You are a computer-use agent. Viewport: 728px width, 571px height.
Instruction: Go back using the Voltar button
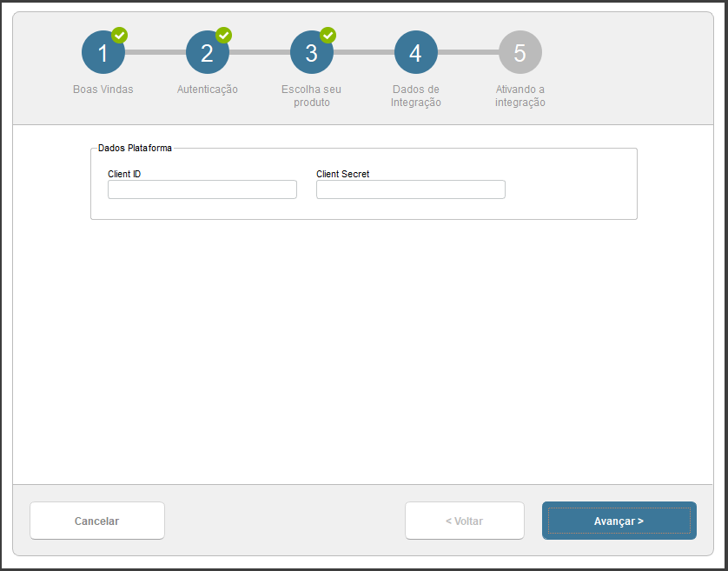pyautogui.click(x=465, y=521)
